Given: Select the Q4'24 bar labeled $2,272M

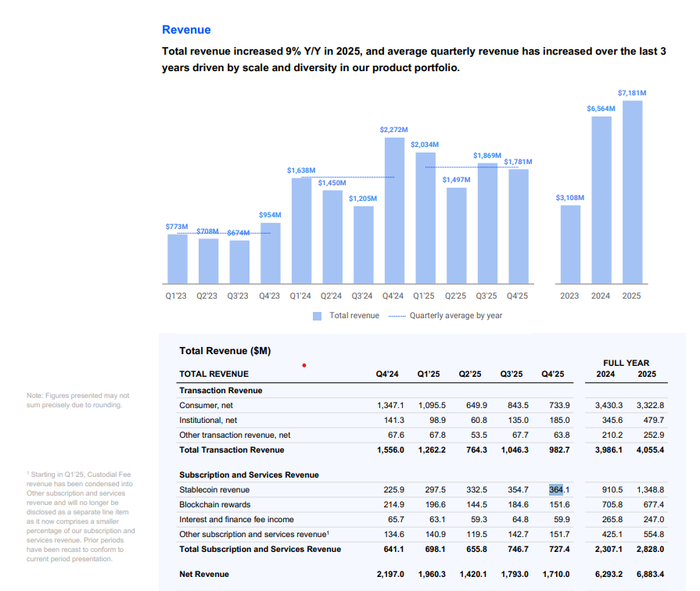Looking at the screenshot, I should coord(394,210).
